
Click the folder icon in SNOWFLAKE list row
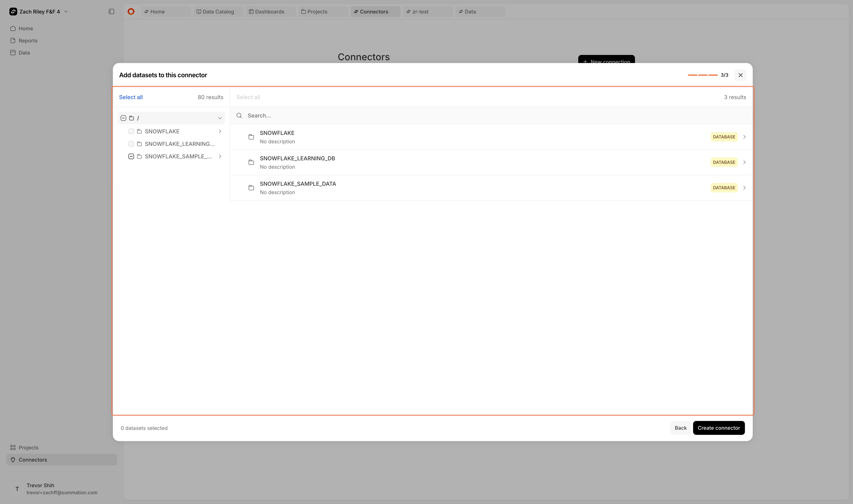pos(251,137)
